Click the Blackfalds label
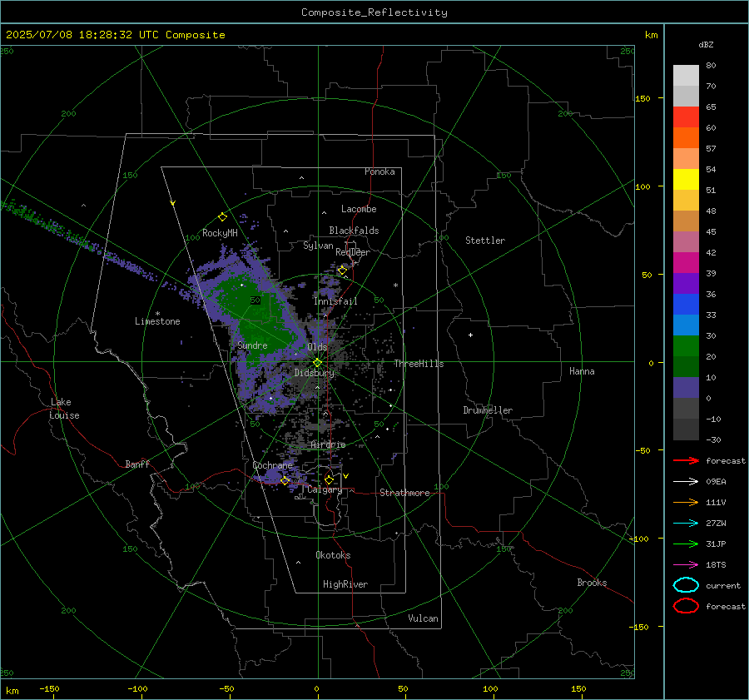Viewport: 749px width, 700px height. [354, 231]
